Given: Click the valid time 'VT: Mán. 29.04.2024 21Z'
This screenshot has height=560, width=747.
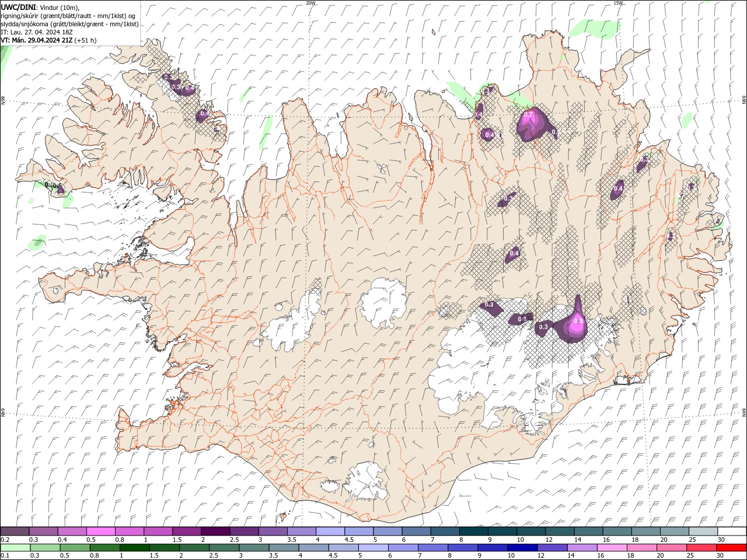Looking at the screenshot, I should pyautogui.click(x=37, y=40).
